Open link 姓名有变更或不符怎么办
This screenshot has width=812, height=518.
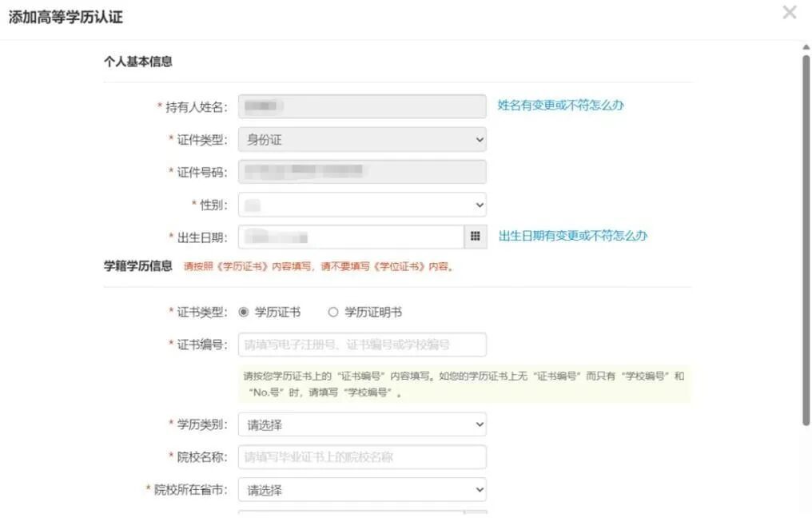click(560, 106)
